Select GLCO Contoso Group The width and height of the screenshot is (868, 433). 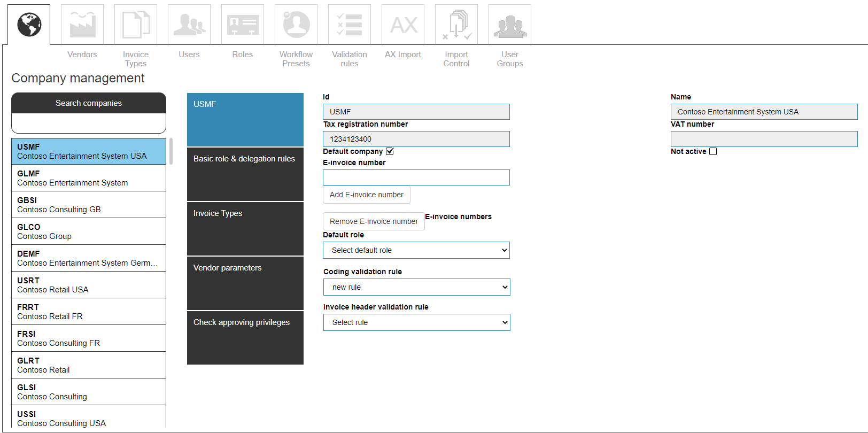point(89,231)
